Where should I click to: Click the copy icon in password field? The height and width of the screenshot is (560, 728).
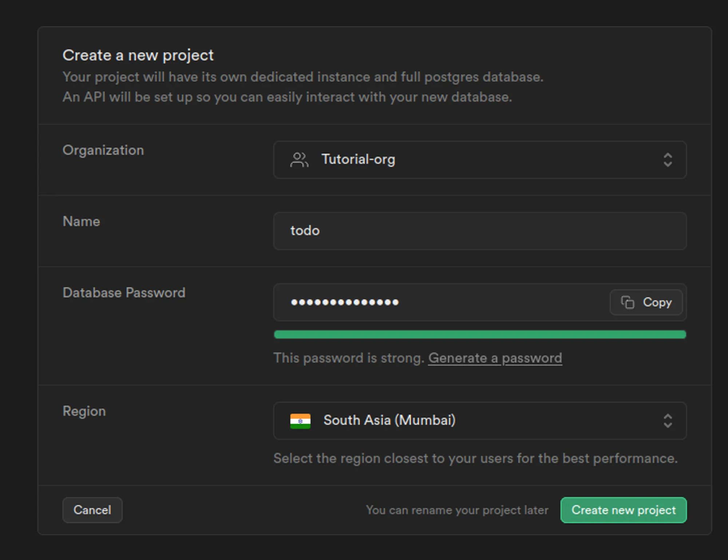click(628, 302)
